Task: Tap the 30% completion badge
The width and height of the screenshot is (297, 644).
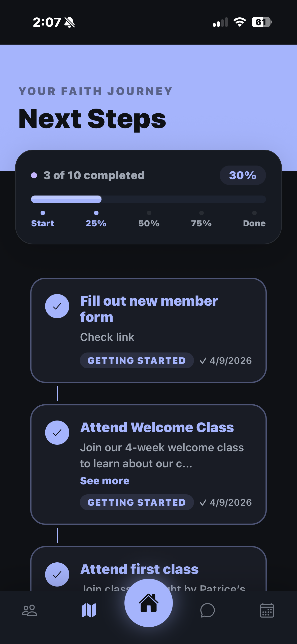Action: (243, 175)
